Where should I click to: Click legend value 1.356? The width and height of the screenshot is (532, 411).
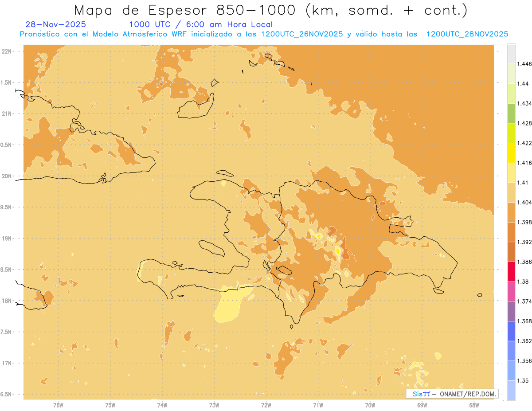tap(524, 361)
